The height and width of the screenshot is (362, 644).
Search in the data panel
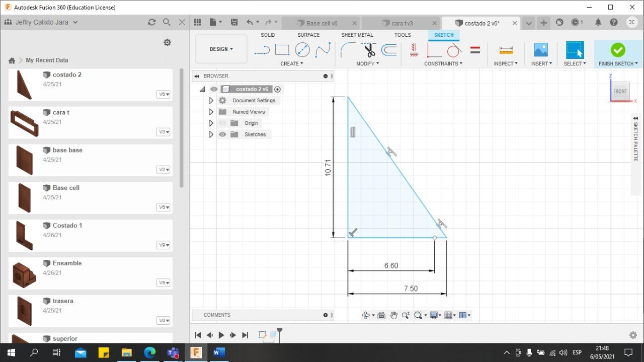[167, 22]
